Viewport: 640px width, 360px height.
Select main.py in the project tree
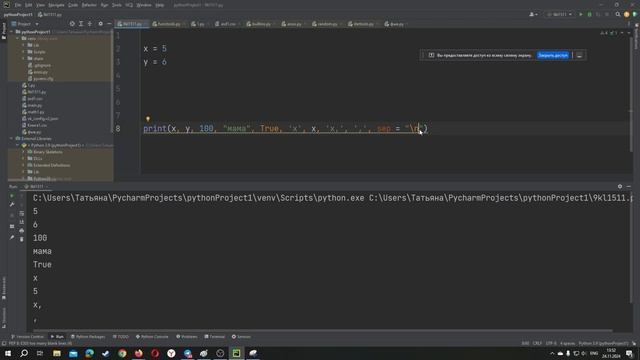coord(35,105)
